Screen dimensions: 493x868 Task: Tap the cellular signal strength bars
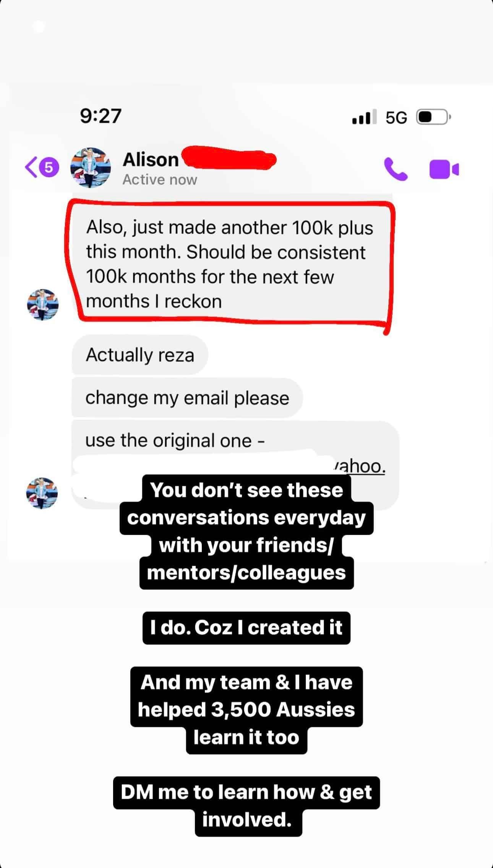point(363,117)
